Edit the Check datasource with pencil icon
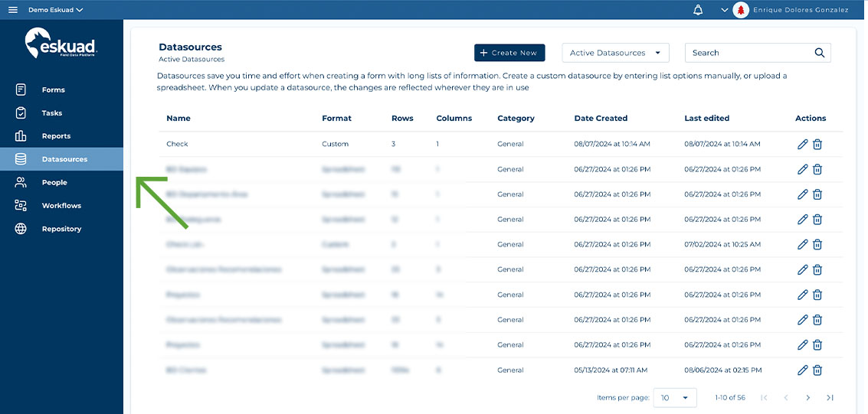This screenshot has height=414, width=868. click(802, 144)
